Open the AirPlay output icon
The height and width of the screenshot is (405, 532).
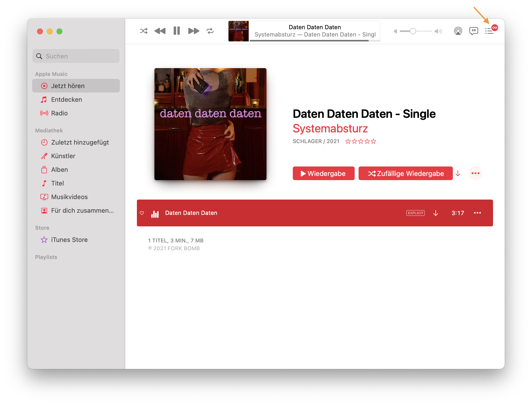click(x=458, y=31)
